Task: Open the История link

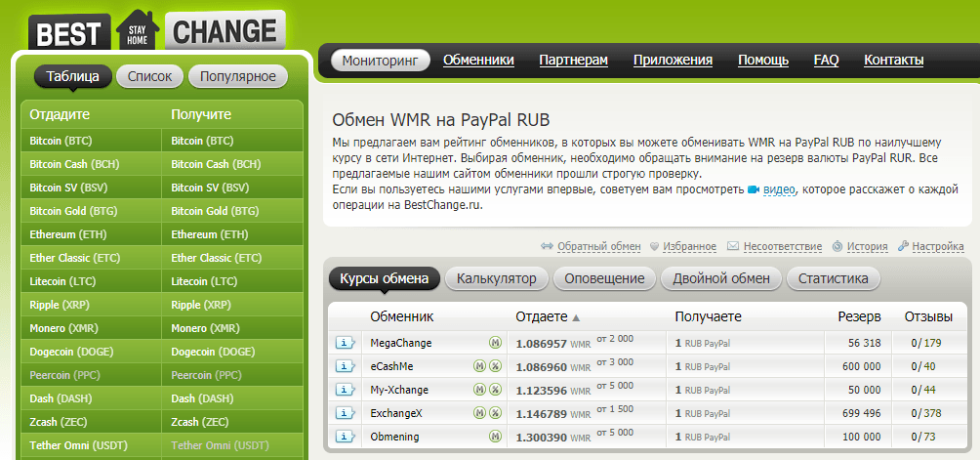Action: (867, 247)
